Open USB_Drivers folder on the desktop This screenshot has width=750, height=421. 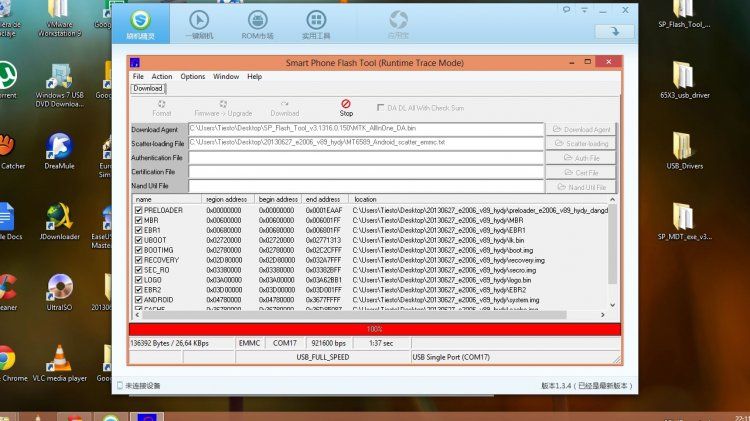click(684, 151)
